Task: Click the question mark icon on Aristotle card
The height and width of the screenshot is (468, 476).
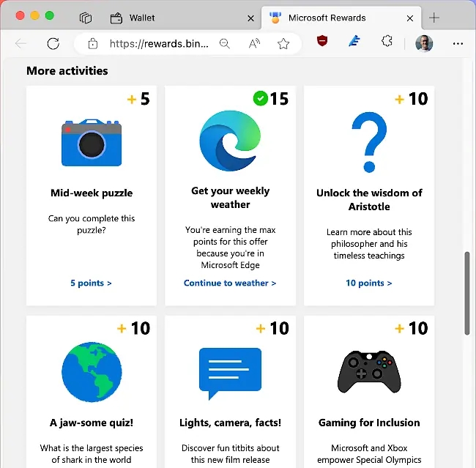Action: [x=369, y=142]
